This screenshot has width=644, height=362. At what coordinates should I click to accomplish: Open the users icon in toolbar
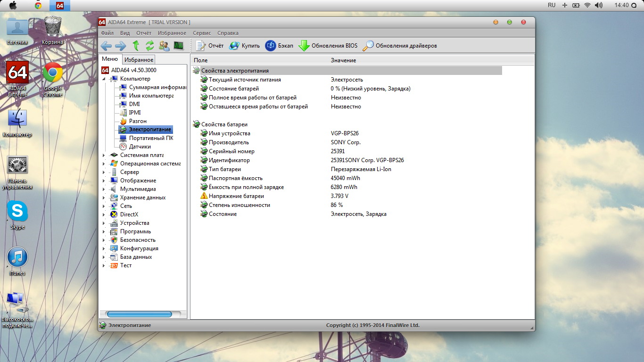tap(164, 46)
